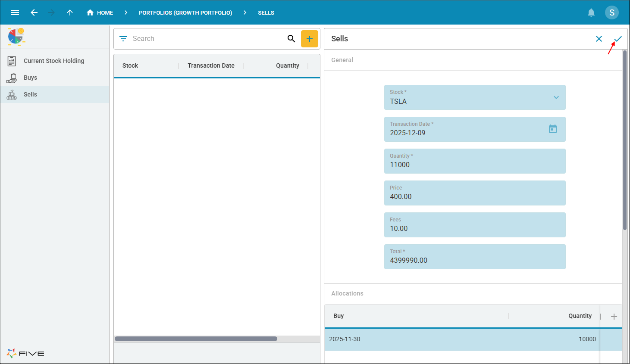Open Current Stock Holding menu item
Screen dimensions: 630x364
tap(54, 61)
